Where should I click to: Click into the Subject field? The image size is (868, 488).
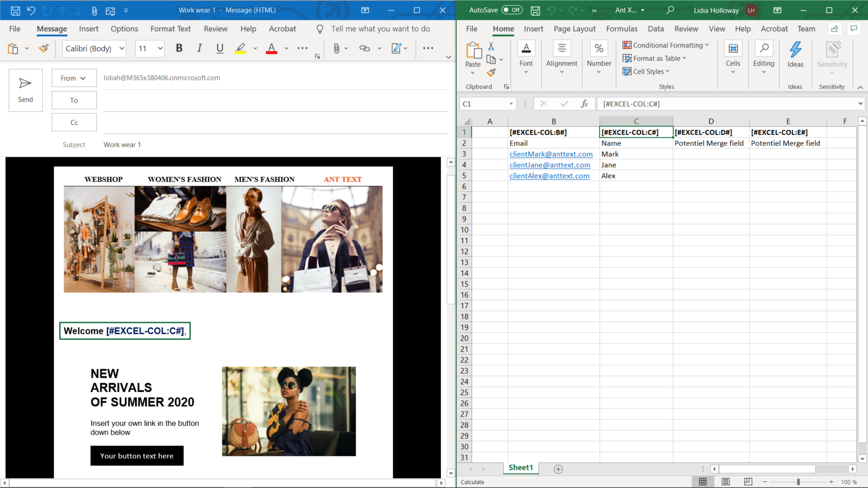coord(271,145)
